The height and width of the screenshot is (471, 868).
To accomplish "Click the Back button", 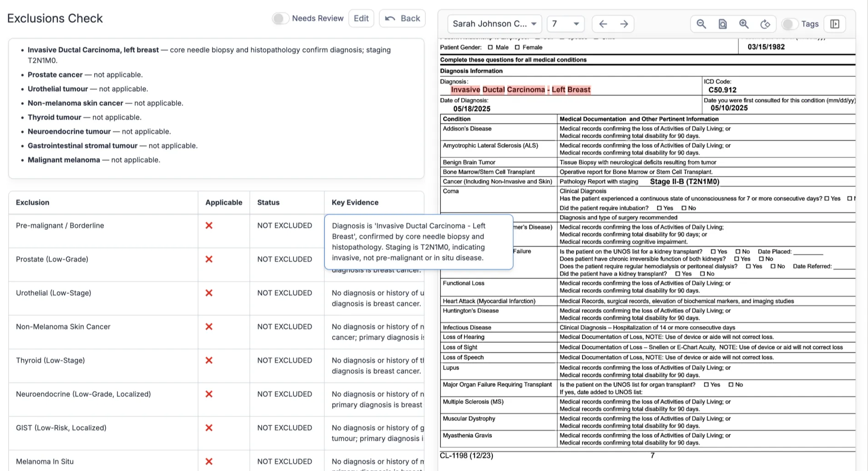I will (402, 18).
